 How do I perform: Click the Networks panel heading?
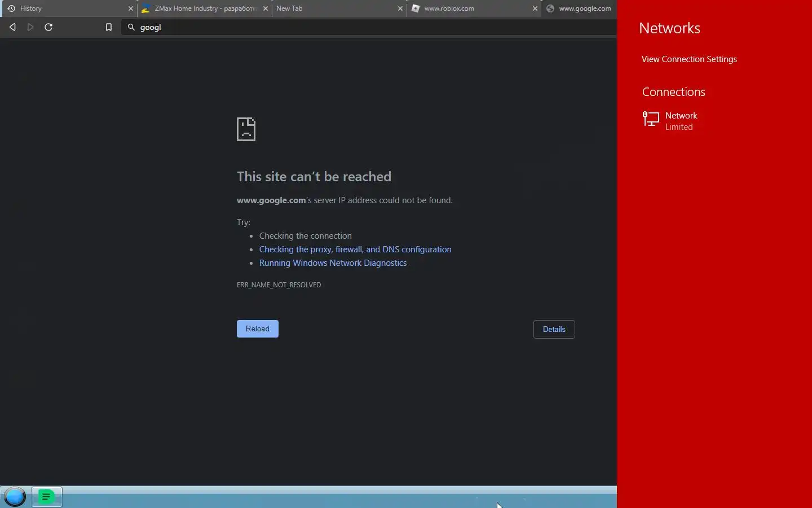tap(669, 28)
